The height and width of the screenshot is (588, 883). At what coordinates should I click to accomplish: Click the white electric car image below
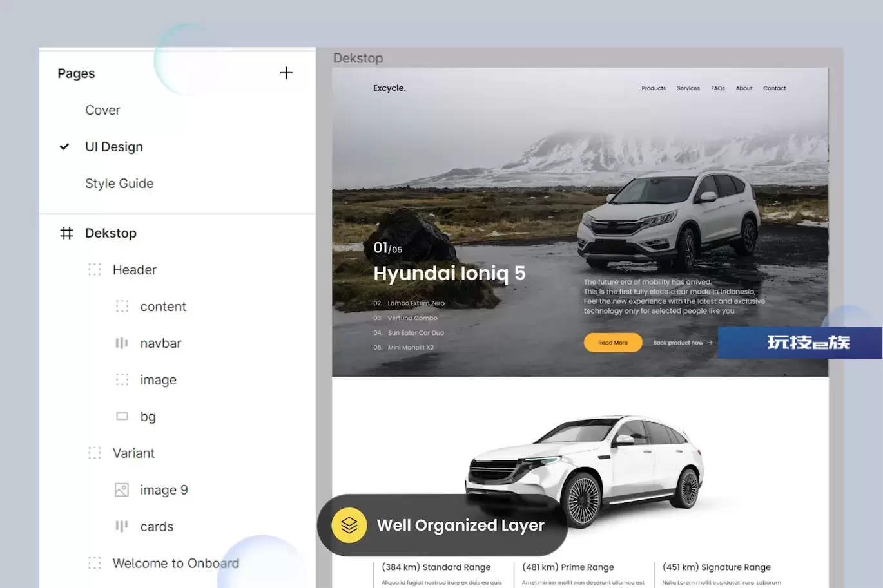tap(585, 472)
